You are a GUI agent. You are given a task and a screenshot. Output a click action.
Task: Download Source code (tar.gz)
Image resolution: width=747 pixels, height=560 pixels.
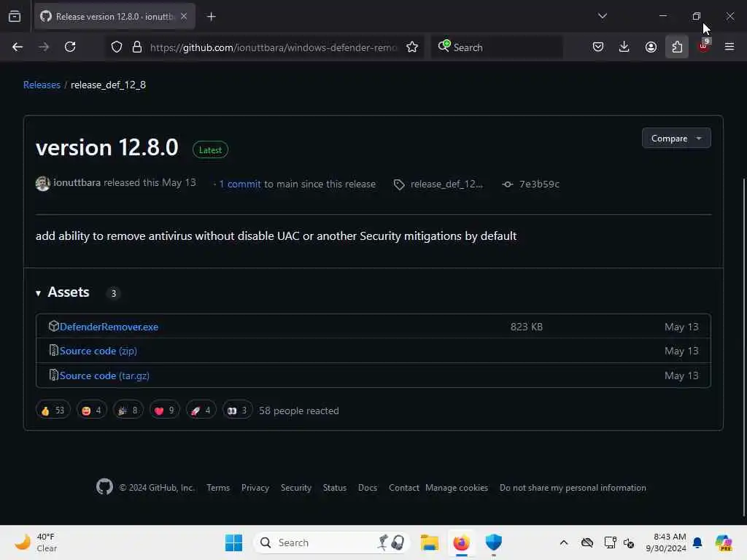[x=104, y=376]
